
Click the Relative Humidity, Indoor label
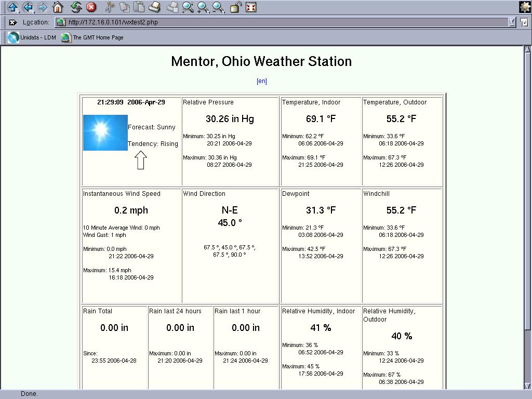click(318, 311)
